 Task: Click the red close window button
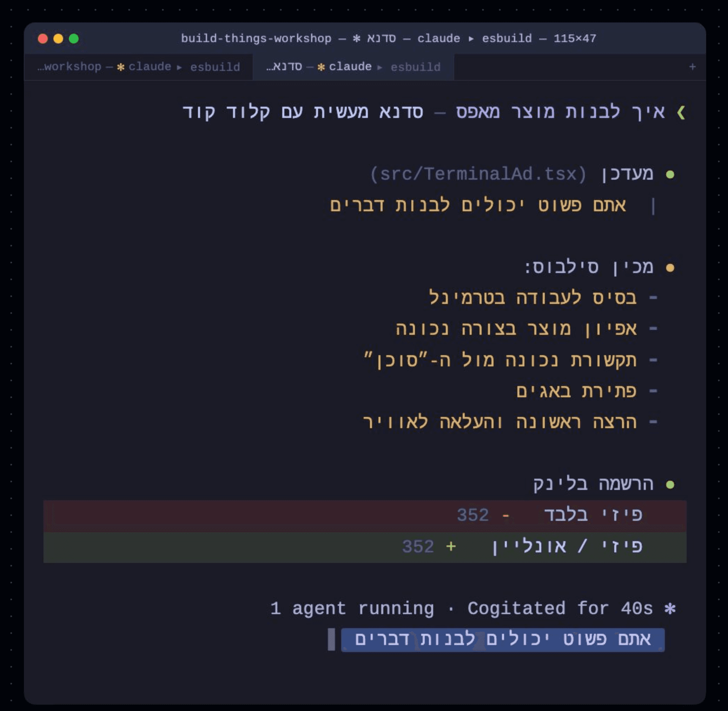[43, 39]
